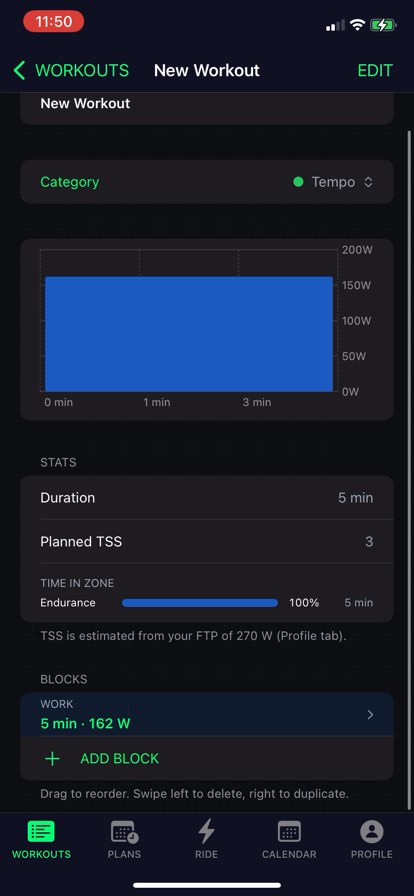
Task: Open the Plans calendar-clock icon
Action: click(124, 832)
